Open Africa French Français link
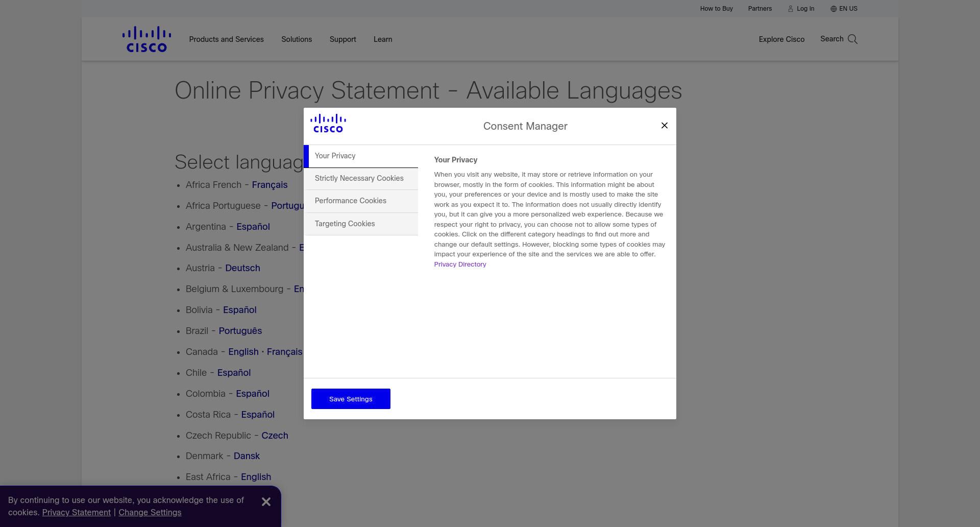Image resolution: width=980 pixels, height=527 pixels. (269, 185)
